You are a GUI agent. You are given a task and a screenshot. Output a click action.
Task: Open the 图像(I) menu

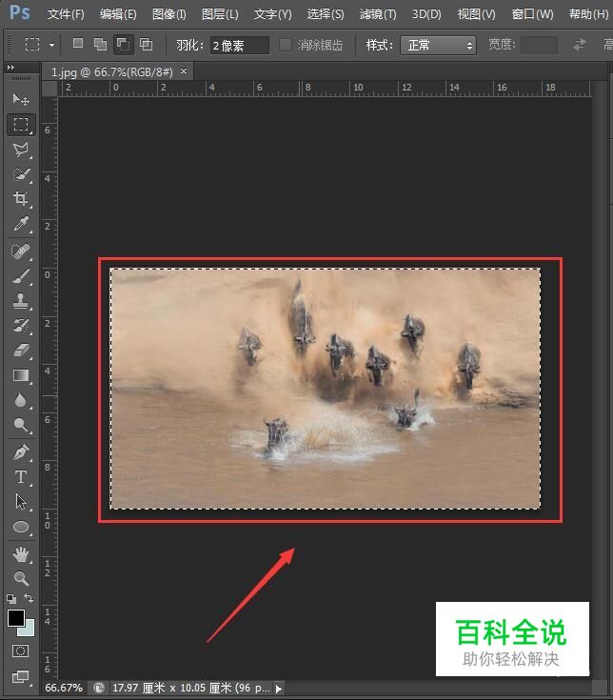point(169,14)
